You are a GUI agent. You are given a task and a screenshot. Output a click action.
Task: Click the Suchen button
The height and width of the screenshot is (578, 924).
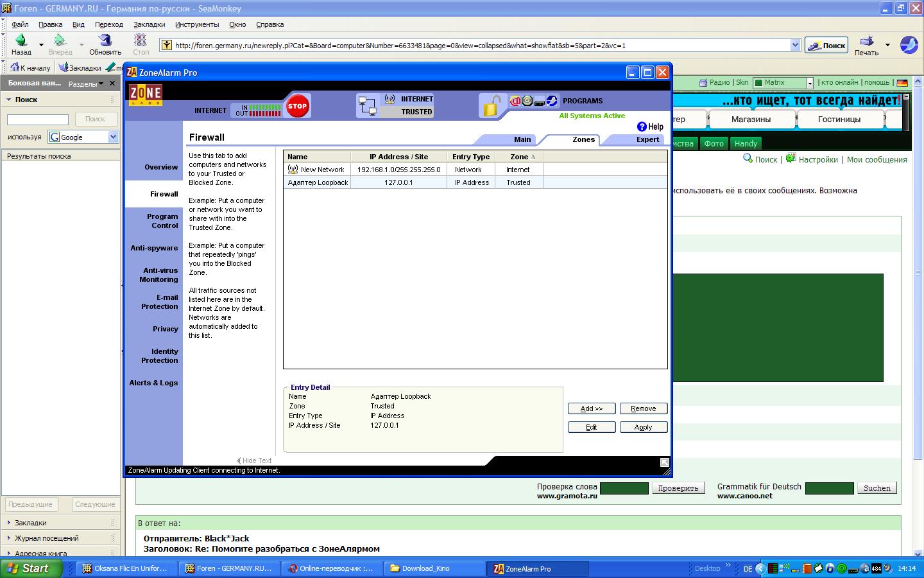[x=877, y=488]
